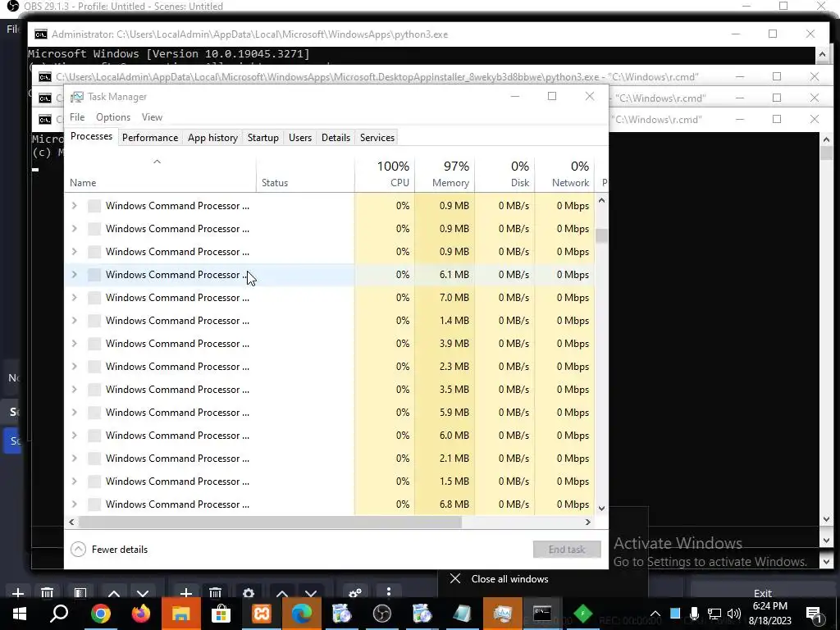Click the 5.9 MB memory cell
This screenshot has width=840, height=630.
445,413
